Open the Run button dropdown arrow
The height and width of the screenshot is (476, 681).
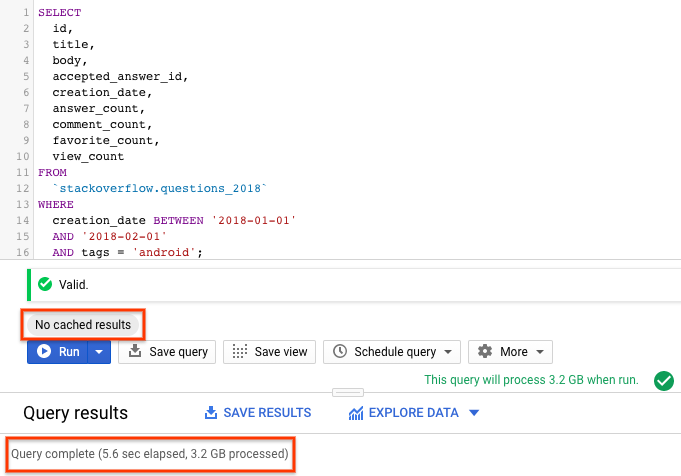98,352
